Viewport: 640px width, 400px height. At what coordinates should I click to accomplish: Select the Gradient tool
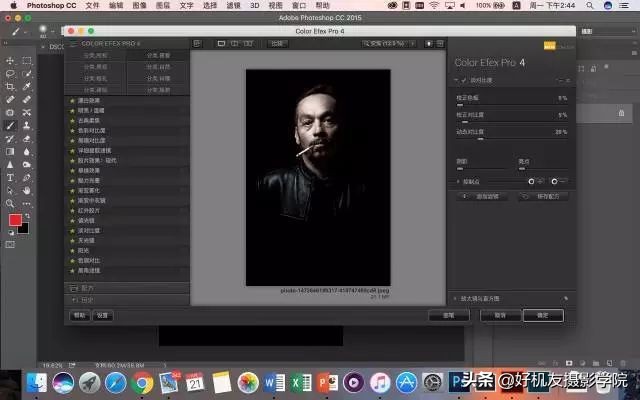(10, 152)
